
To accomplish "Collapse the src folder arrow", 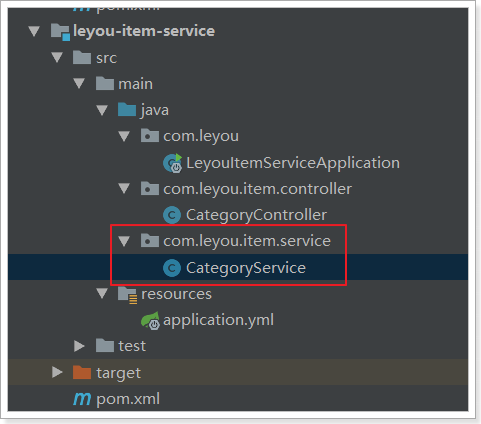I will coord(57,57).
